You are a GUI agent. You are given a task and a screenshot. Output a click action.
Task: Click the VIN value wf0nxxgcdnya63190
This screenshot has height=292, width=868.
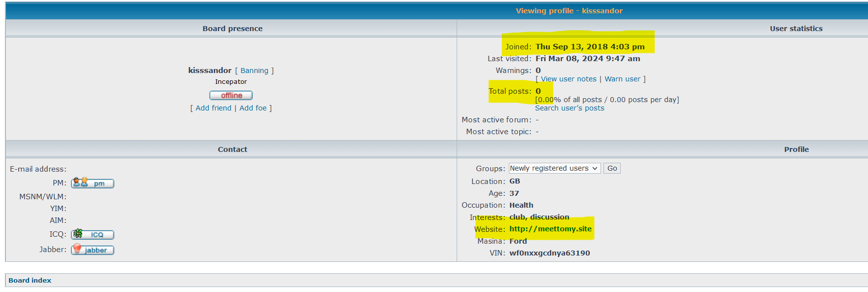(549, 253)
